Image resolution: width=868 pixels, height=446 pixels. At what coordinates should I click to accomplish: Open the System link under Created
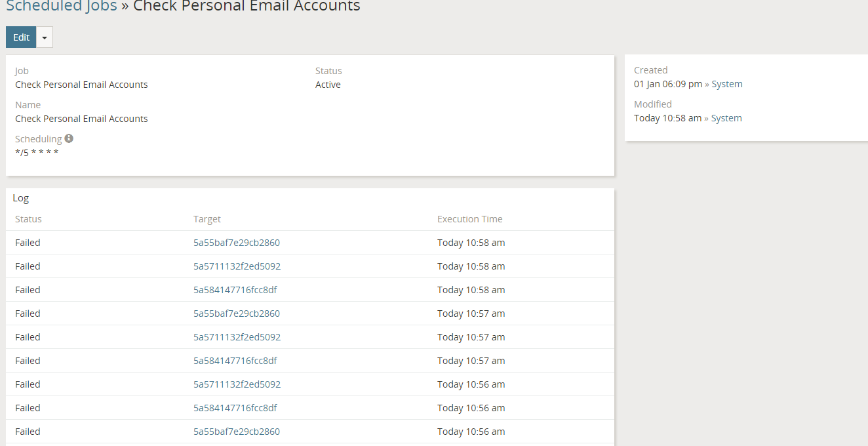(x=726, y=84)
